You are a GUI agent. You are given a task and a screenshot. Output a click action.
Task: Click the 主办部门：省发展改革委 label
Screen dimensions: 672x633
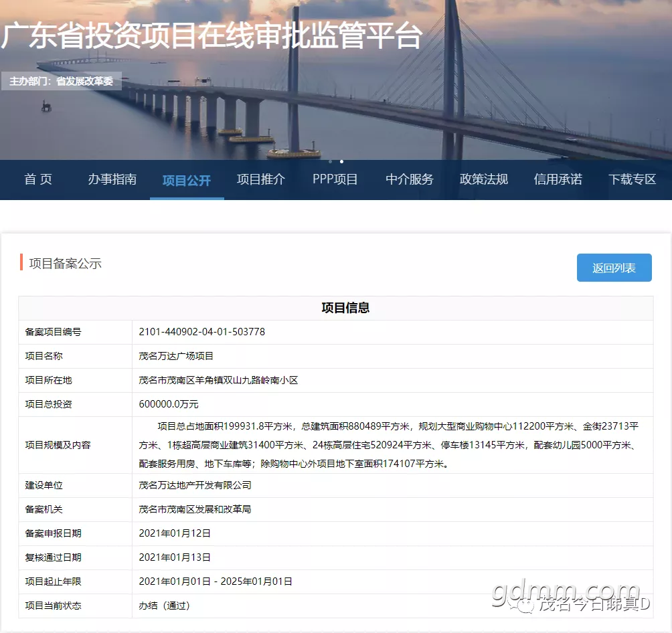[x=62, y=81]
